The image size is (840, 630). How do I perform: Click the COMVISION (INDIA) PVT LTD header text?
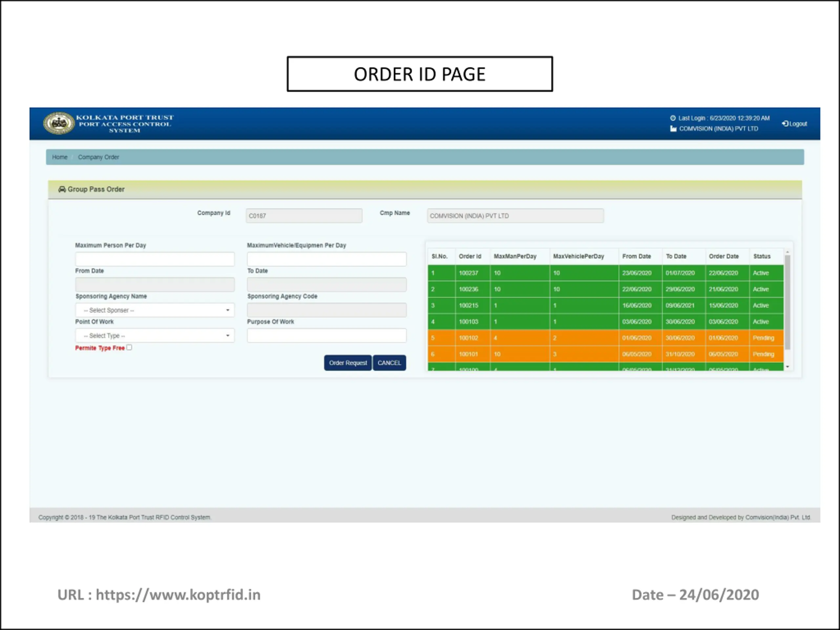point(719,129)
